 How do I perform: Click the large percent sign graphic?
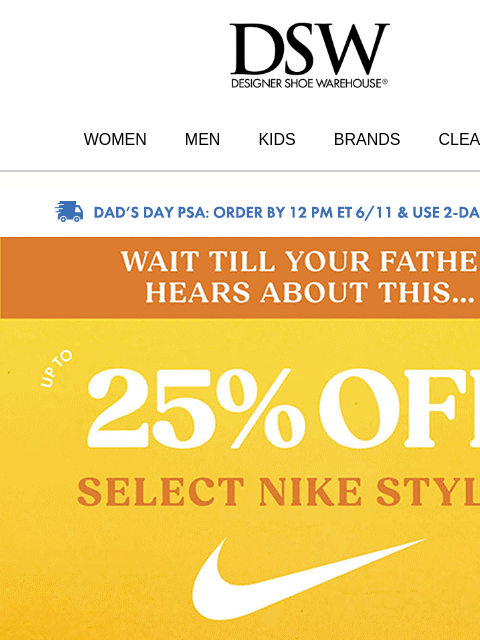point(261,407)
